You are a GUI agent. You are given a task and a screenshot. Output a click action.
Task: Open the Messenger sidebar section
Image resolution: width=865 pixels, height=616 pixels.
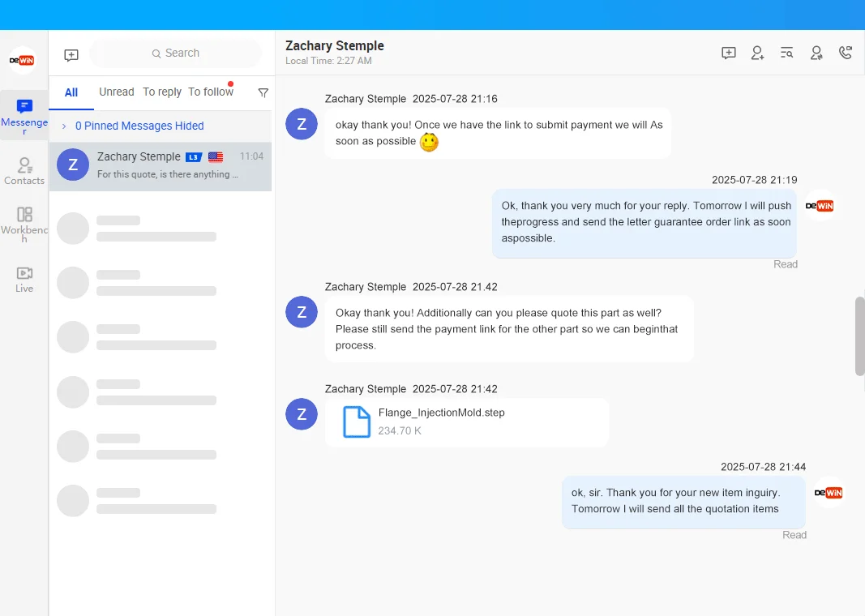[x=24, y=114]
